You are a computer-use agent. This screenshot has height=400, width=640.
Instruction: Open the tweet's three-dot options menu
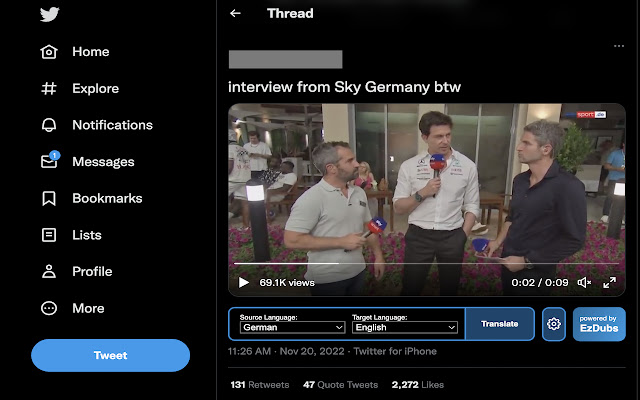click(619, 46)
